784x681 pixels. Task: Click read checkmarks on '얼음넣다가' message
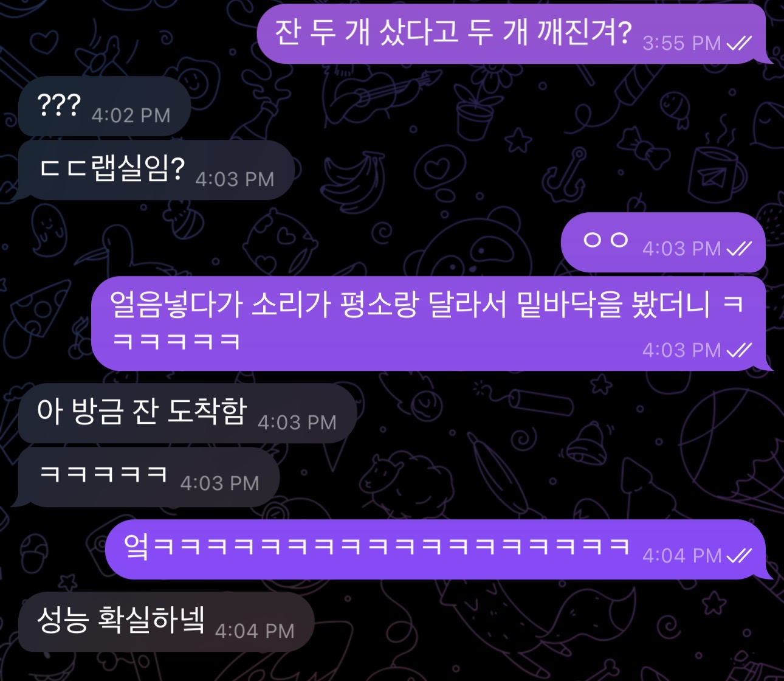pyautogui.click(x=740, y=350)
